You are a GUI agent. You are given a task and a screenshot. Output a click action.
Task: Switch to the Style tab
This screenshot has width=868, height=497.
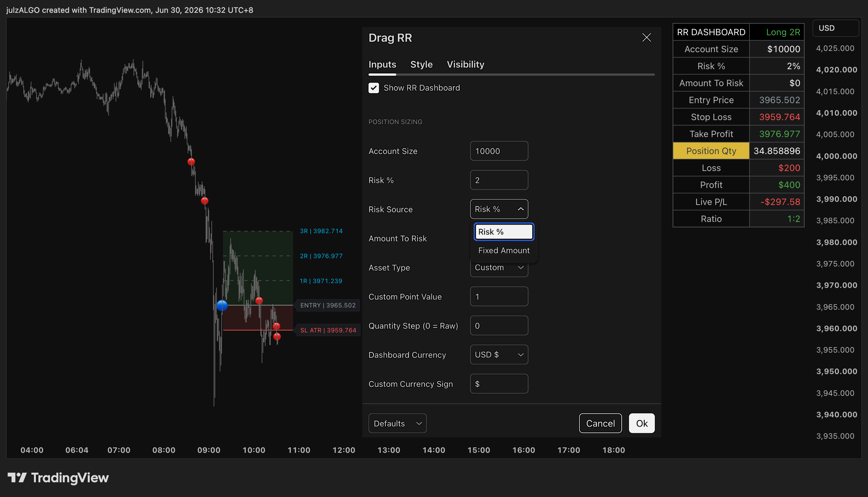tap(421, 64)
